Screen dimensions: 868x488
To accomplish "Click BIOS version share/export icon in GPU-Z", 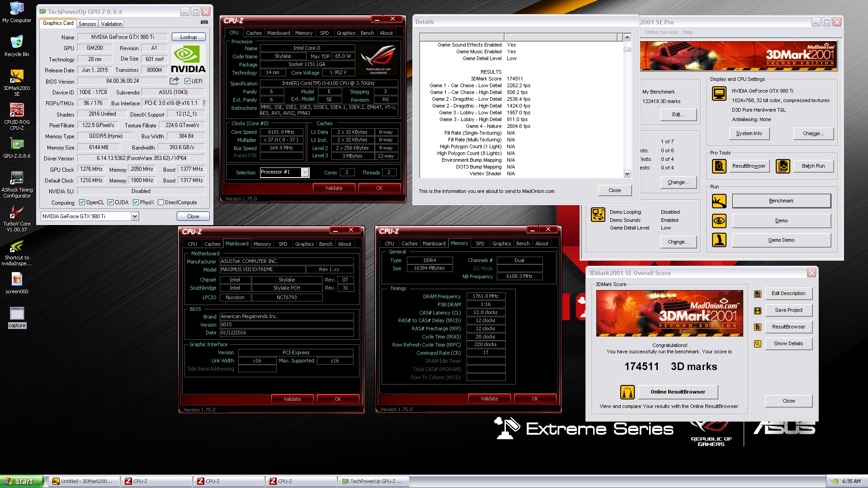I will pos(174,81).
